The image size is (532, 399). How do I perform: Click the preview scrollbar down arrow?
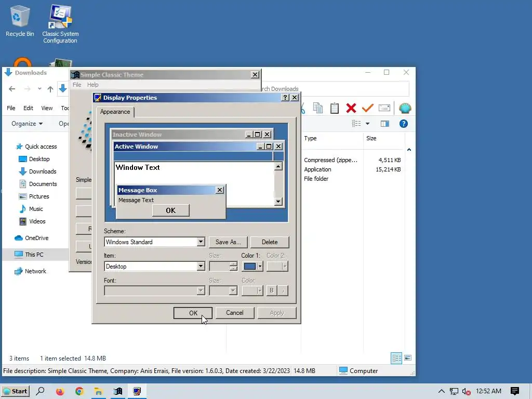[278, 201]
